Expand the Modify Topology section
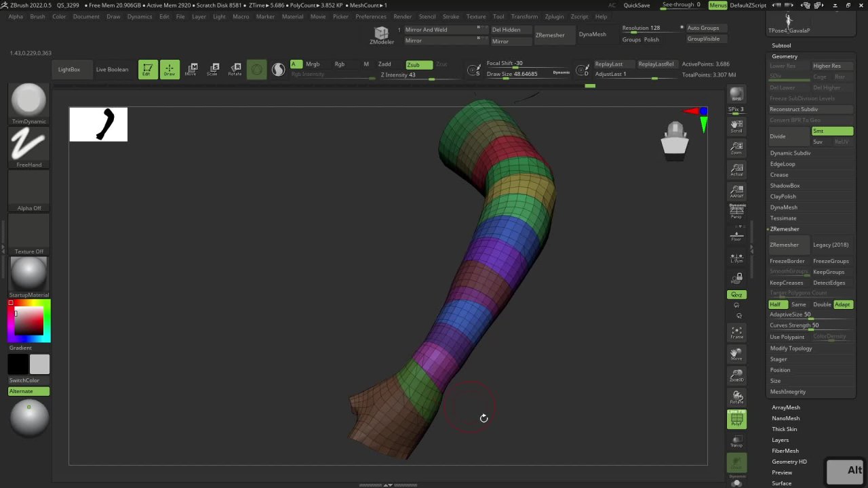Screen dimensions: 868x488 click(791, 348)
